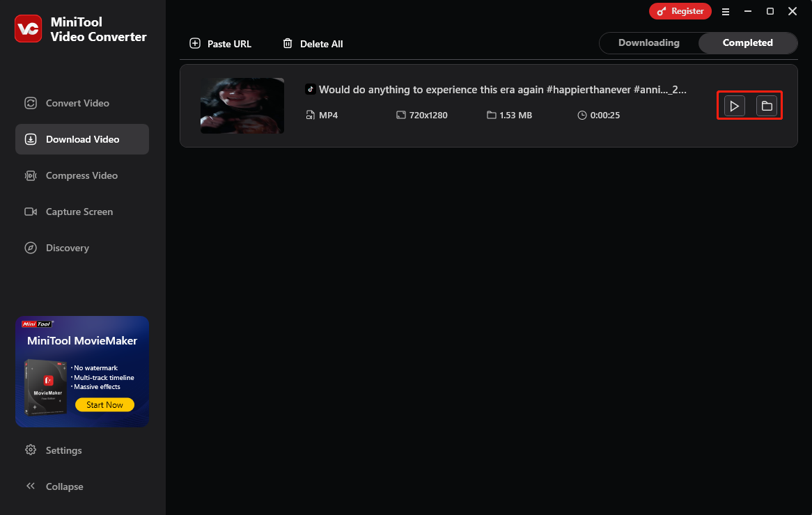The height and width of the screenshot is (515, 812).
Task: Click Delete All downloads
Action: pos(313,44)
